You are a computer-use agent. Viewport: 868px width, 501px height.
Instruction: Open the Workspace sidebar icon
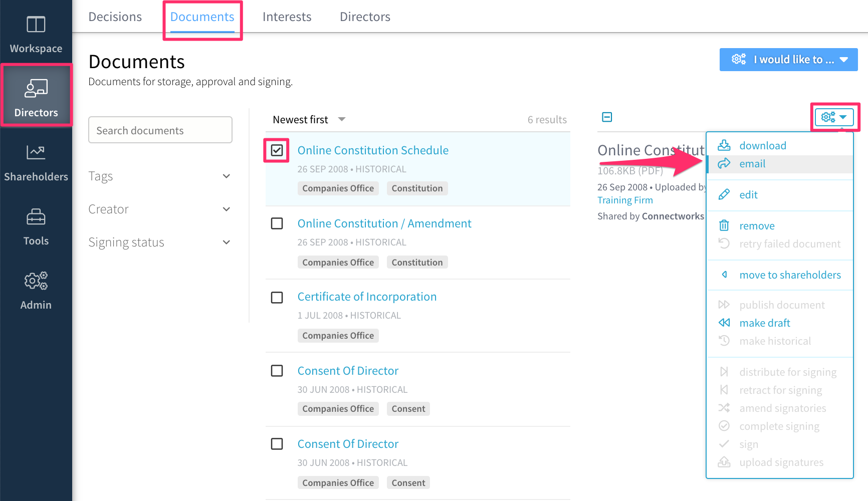pos(36,24)
